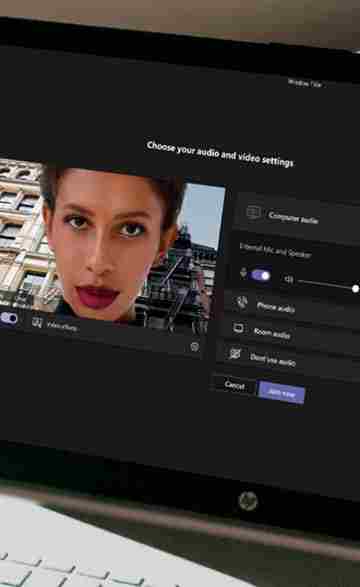Click the muted speaker Don't use audio icon
This screenshot has width=360, height=587.
[235, 353]
